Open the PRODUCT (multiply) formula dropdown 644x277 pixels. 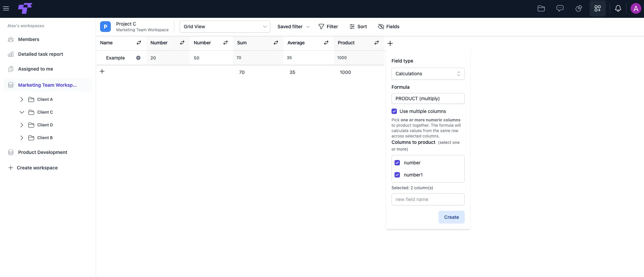428,98
